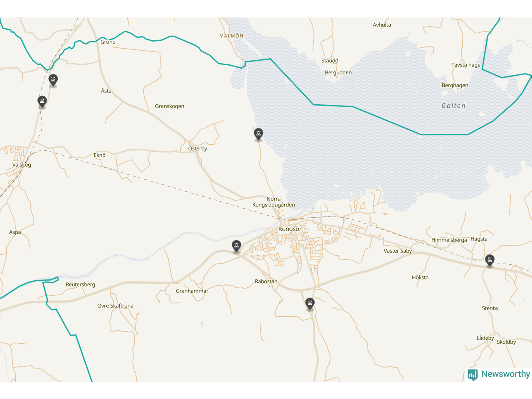Click the crash marker directly north of Valskog
The height and width of the screenshot is (399, 532).
click(42, 101)
